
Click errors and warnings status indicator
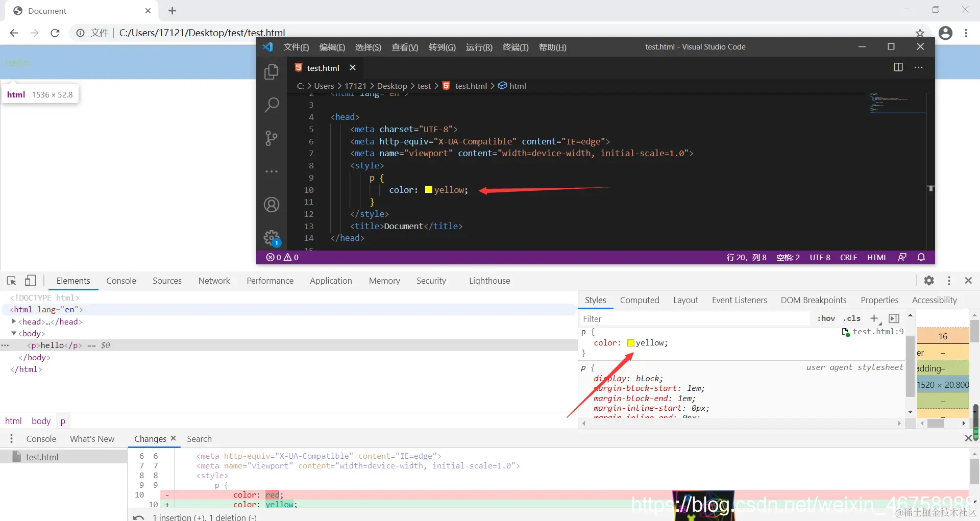coord(282,257)
